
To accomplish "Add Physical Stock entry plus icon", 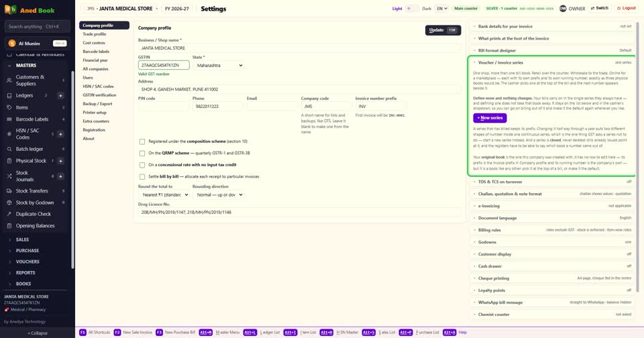I will (60, 160).
